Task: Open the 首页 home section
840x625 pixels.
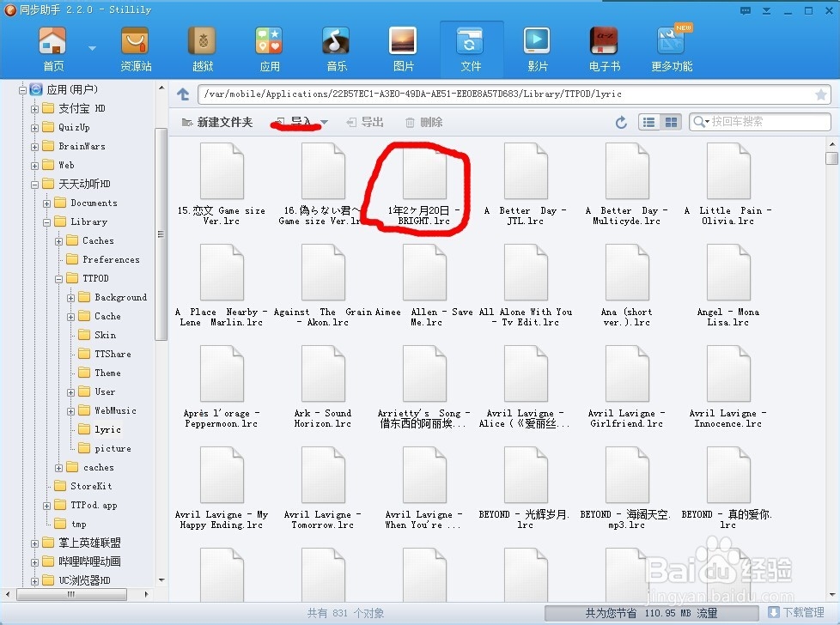Action: pyautogui.click(x=53, y=49)
